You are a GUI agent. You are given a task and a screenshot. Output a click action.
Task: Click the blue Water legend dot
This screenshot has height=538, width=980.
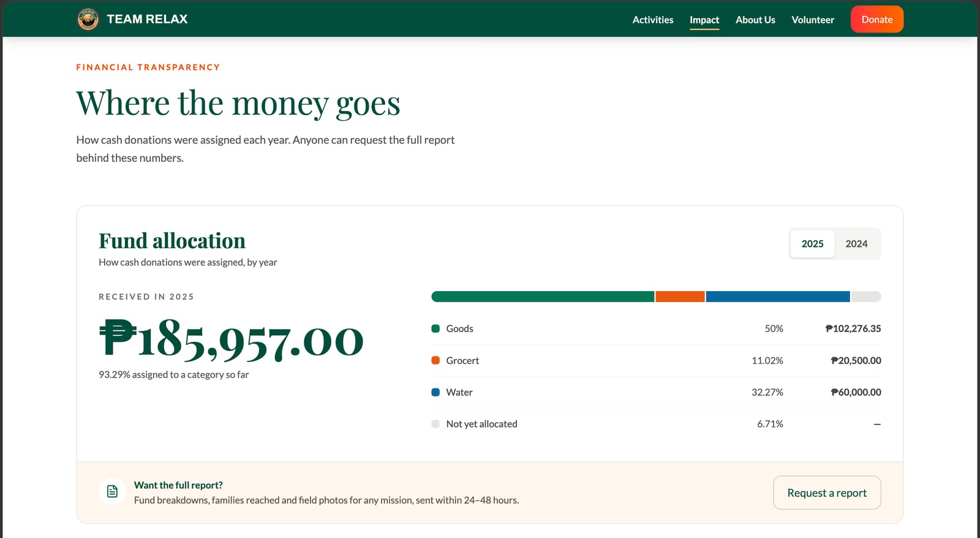(435, 392)
